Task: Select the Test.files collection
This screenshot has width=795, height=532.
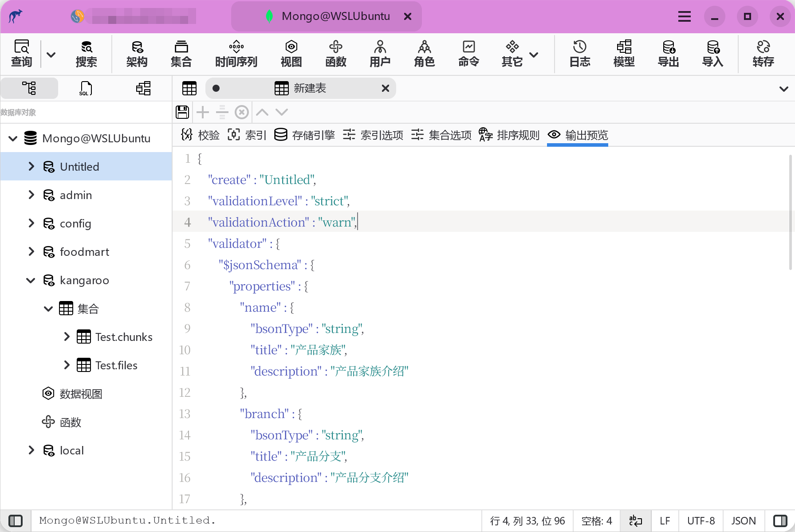Action: 116,365
